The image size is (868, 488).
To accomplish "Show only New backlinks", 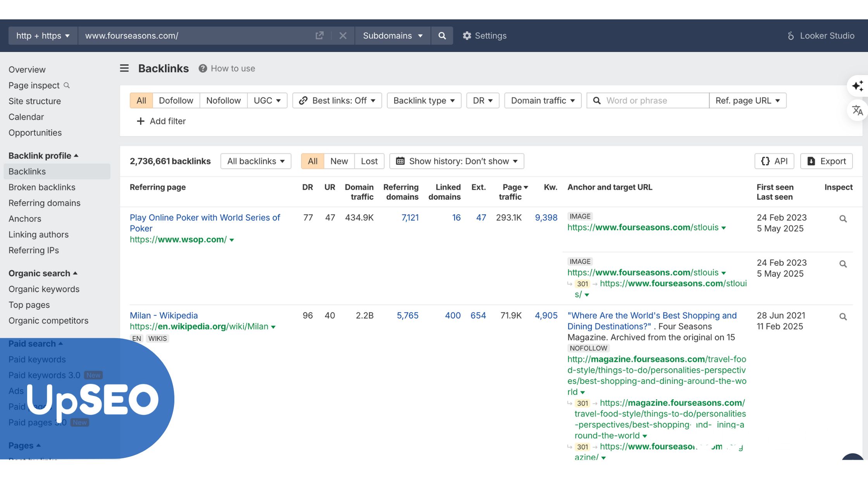I will pyautogui.click(x=339, y=161).
